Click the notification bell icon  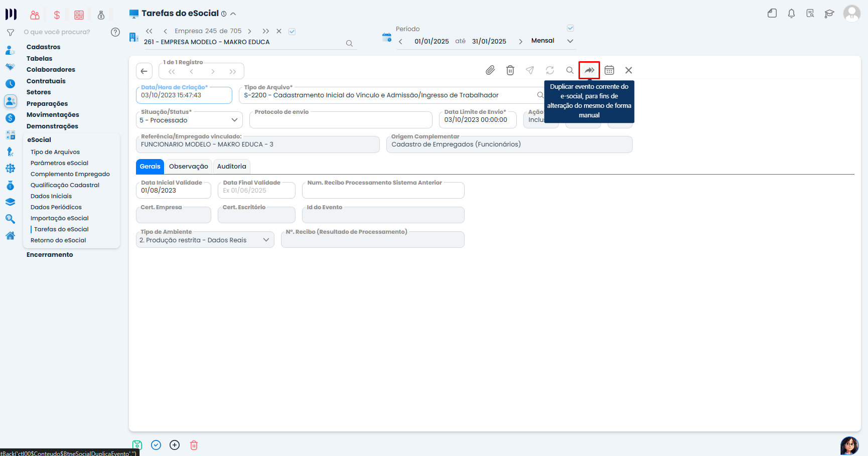(x=791, y=14)
